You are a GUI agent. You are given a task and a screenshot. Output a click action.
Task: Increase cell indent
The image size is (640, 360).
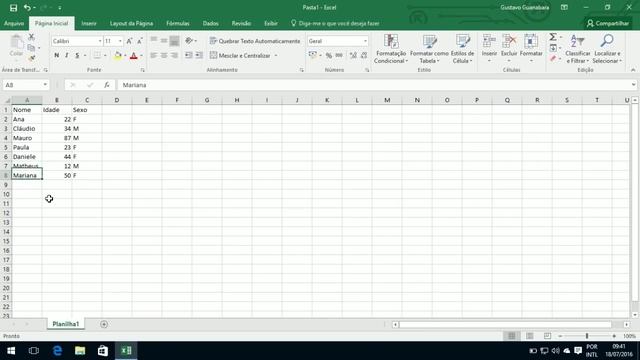pos(199,56)
